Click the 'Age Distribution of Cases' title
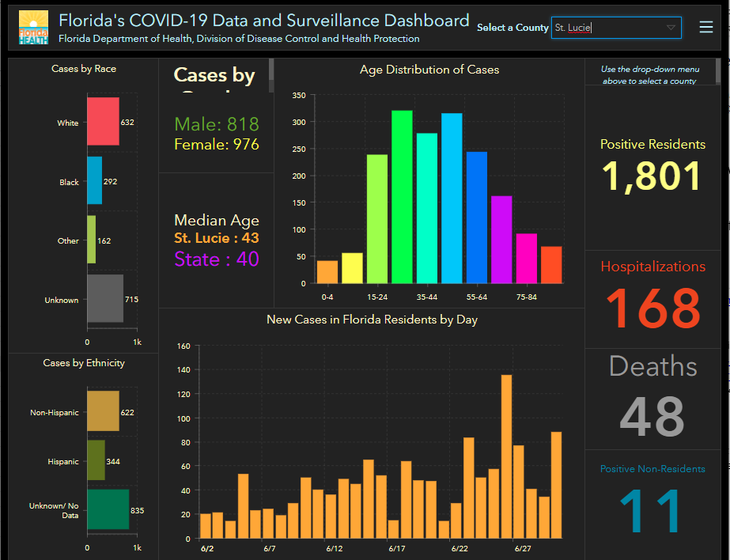730x560 pixels. point(429,70)
